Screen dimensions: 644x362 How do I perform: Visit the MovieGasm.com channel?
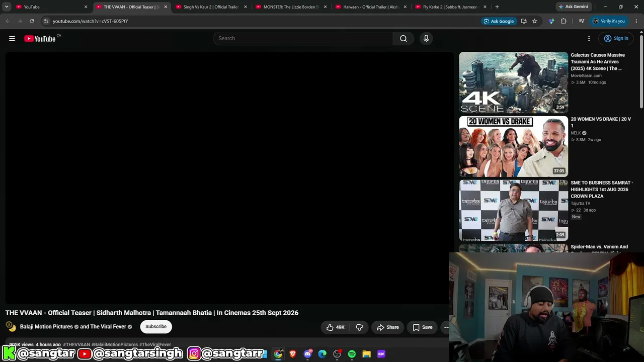[x=586, y=76]
